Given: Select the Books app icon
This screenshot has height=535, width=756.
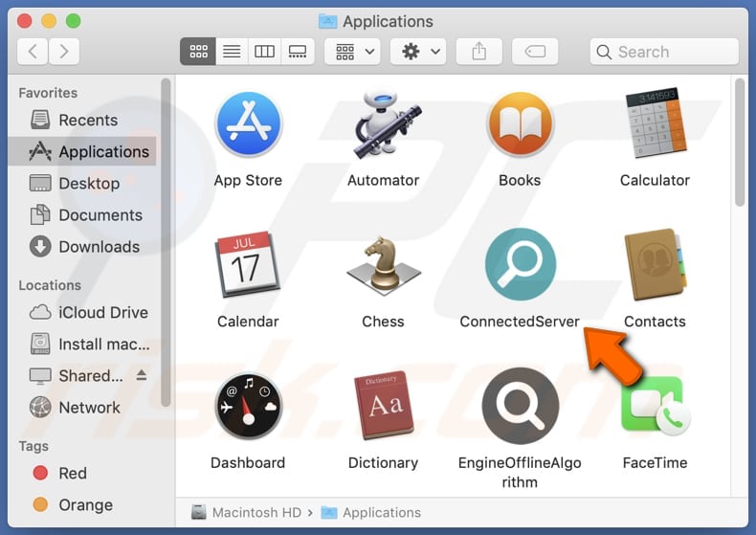Looking at the screenshot, I should coord(520,124).
